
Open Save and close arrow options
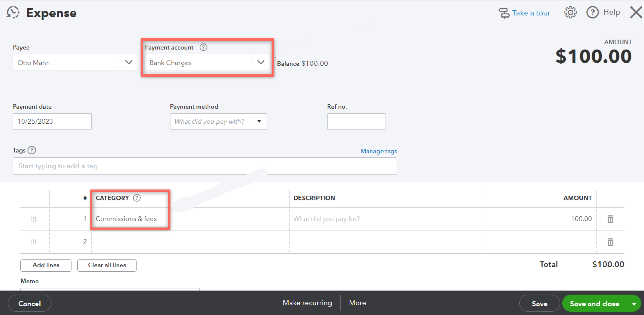click(x=634, y=304)
